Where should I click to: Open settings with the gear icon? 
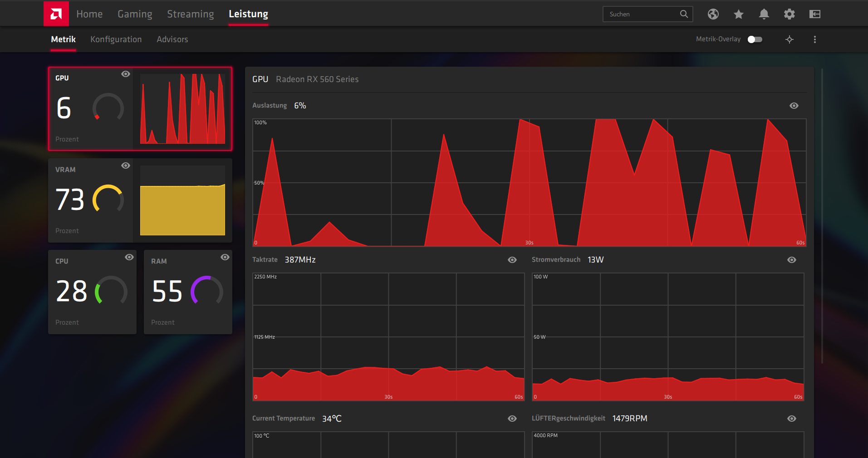(789, 14)
